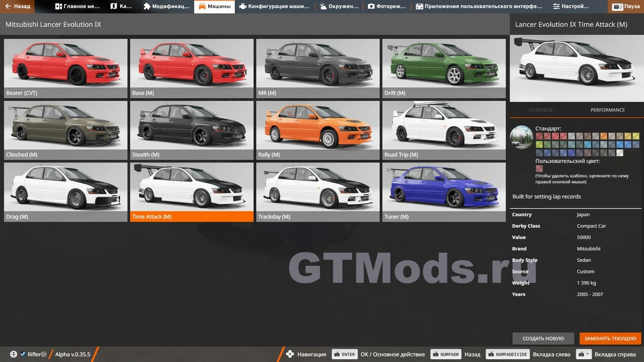Screen dimensions: 644x362
Task: Click the Source value 'Custom'
Action: click(x=586, y=271)
